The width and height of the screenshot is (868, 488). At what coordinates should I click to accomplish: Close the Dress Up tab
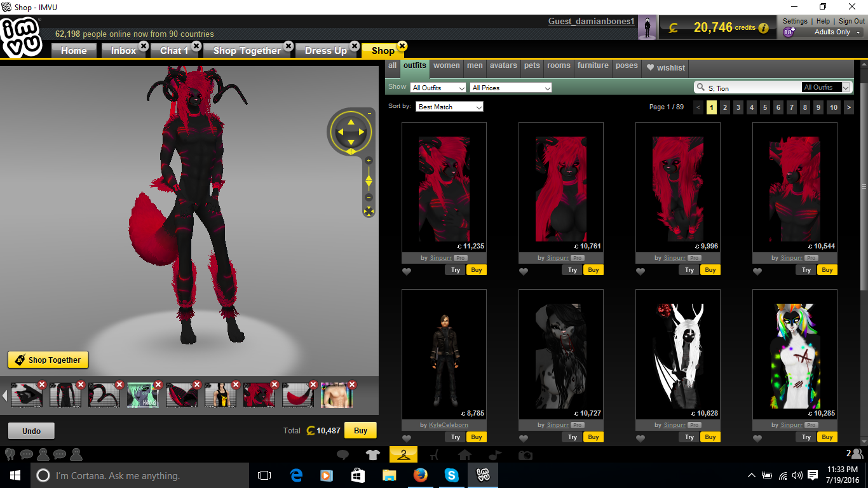355,46
